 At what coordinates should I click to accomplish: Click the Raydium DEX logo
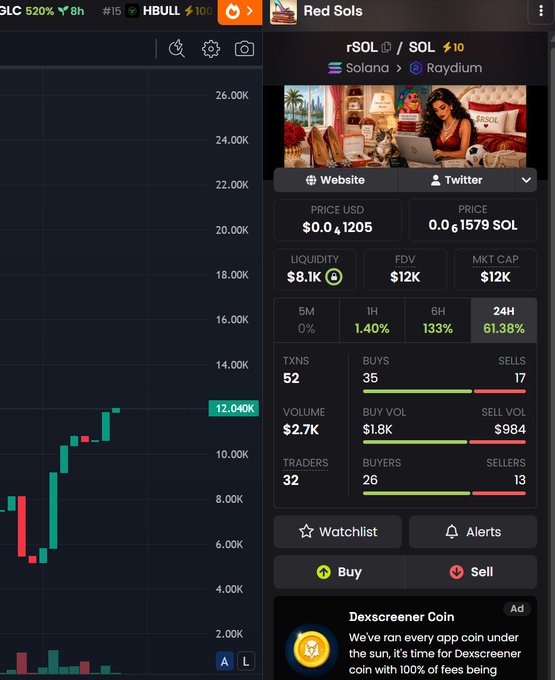[416, 68]
